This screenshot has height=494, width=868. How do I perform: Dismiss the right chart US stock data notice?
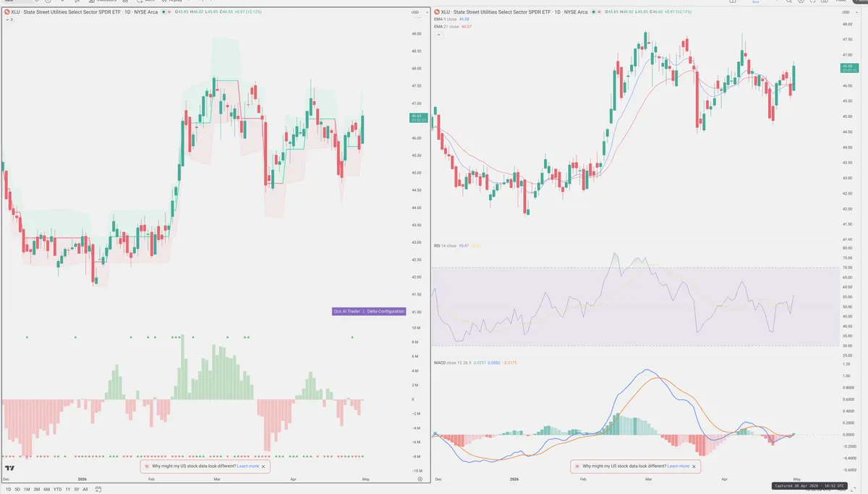point(694,467)
